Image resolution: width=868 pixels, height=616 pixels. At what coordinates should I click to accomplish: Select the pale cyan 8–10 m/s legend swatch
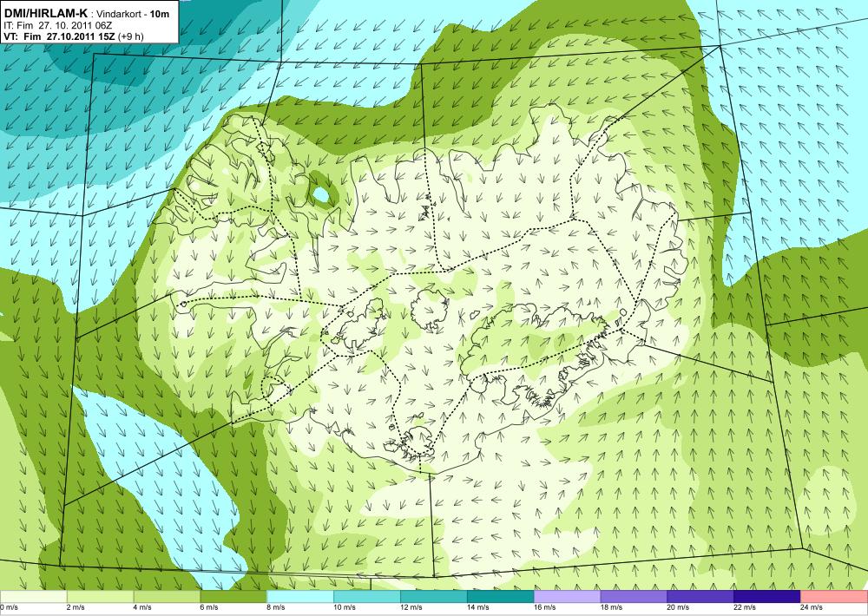(x=300, y=597)
